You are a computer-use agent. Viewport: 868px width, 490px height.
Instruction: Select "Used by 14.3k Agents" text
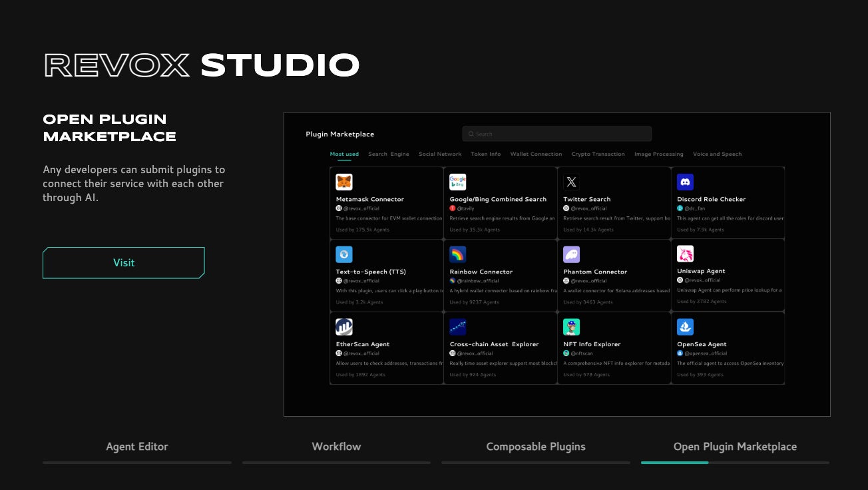click(x=588, y=230)
